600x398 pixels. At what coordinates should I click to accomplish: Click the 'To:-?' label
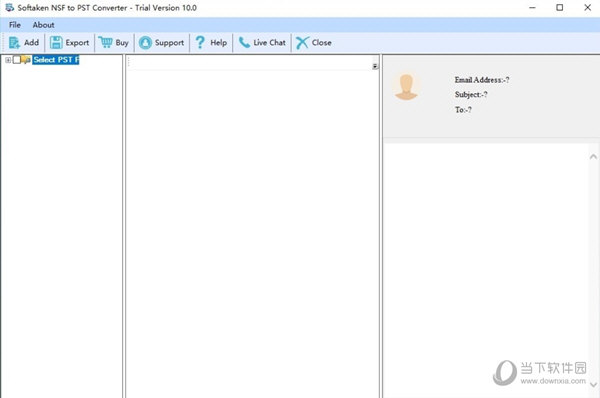click(x=463, y=110)
